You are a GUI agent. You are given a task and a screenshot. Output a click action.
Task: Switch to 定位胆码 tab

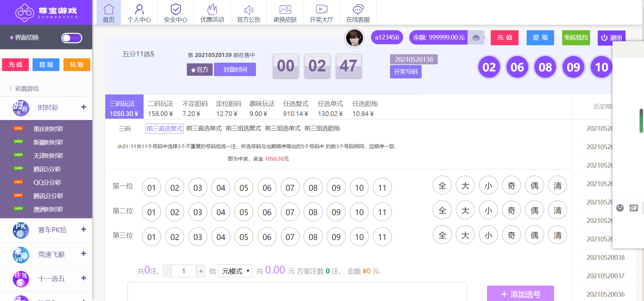(228, 108)
